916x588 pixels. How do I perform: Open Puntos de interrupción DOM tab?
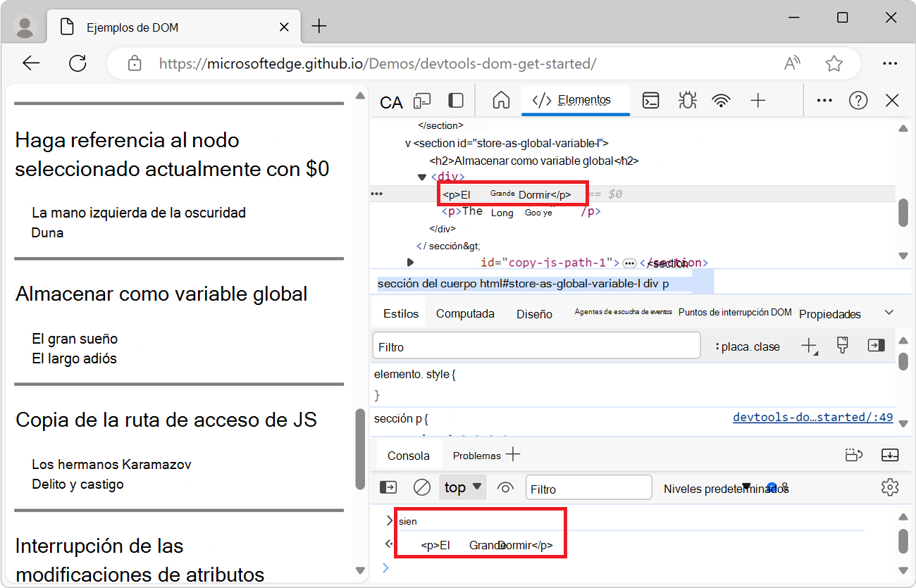coord(735,312)
